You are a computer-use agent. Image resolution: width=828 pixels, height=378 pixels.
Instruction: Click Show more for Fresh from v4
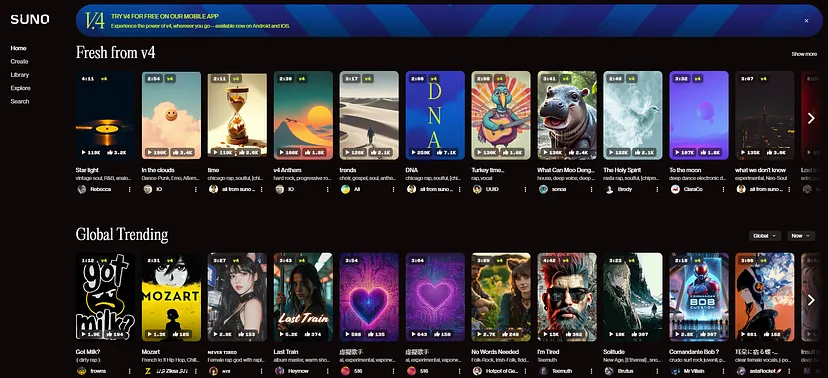(x=804, y=54)
